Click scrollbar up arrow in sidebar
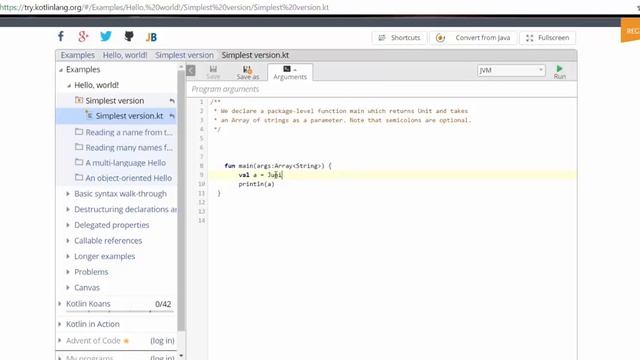The image size is (640, 360). [x=181, y=67]
